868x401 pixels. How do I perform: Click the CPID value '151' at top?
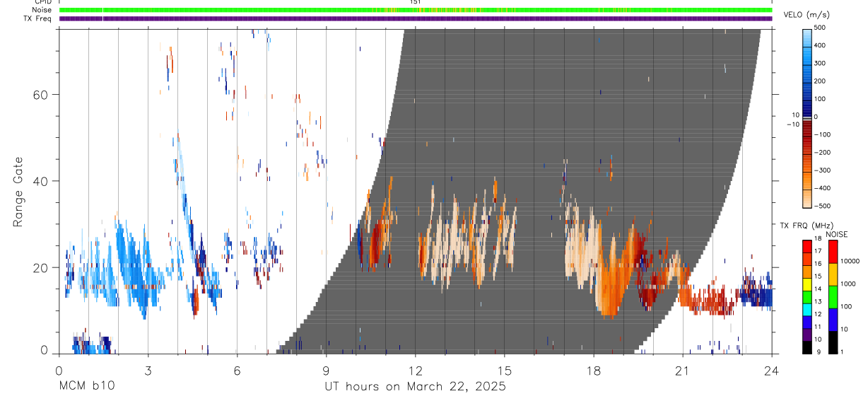(416, 2)
